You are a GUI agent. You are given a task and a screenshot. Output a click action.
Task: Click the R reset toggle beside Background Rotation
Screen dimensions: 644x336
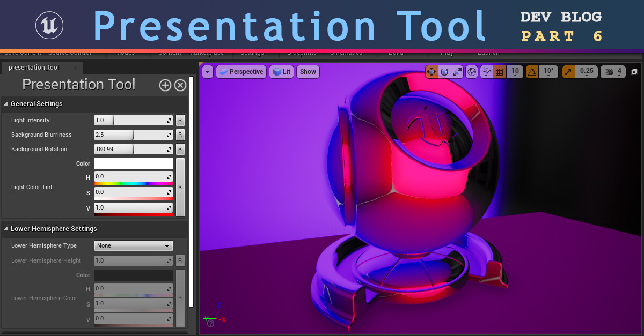[x=180, y=149]
